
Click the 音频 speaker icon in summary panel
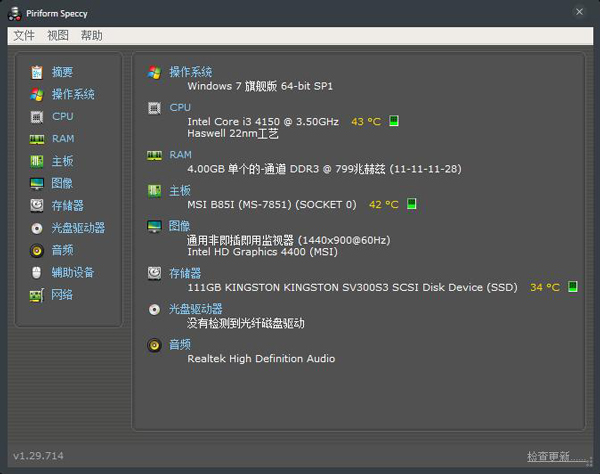coord(154,345)
